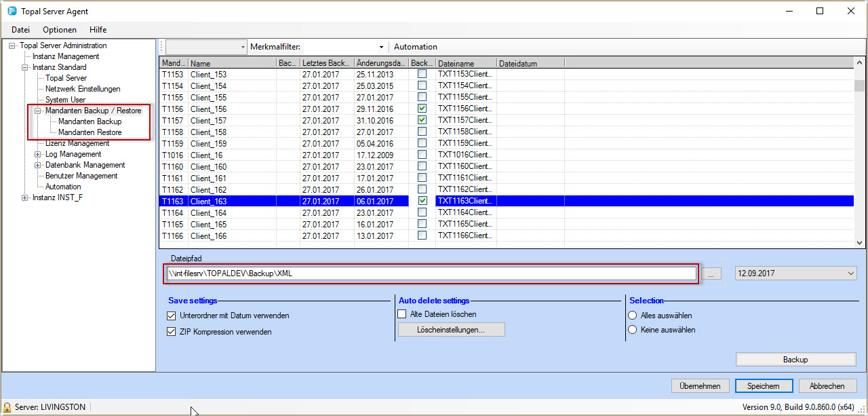Enable 'Alte Dateien löschen'
868x416 pixels.
(x=401, y=314)
